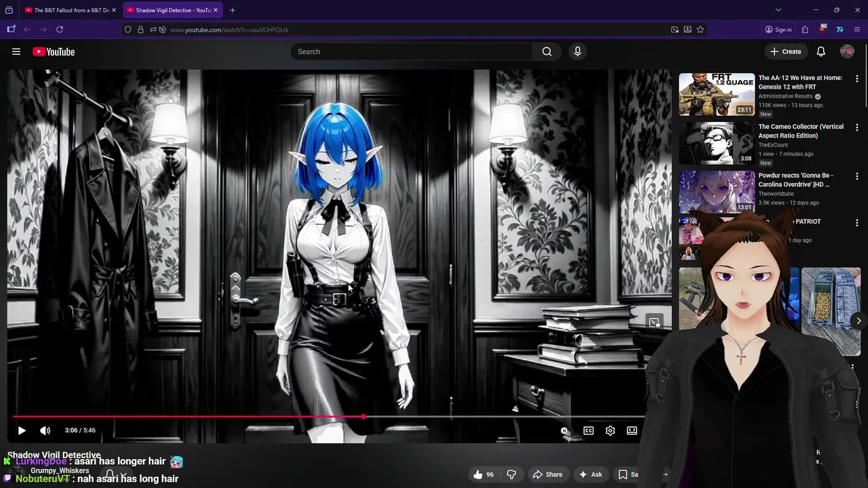Open more options for 'Powdur reacts' video

[x=856, y=176]
